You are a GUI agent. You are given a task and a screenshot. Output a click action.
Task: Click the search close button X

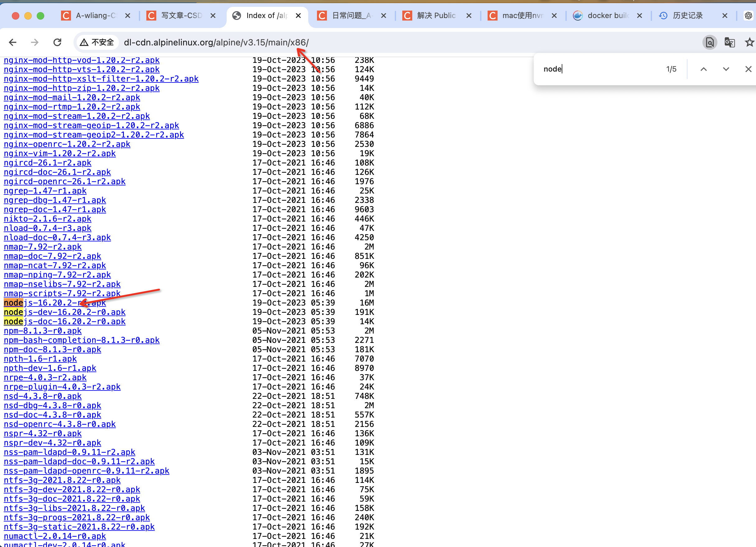pyautogui.click(x=748, y=68)
